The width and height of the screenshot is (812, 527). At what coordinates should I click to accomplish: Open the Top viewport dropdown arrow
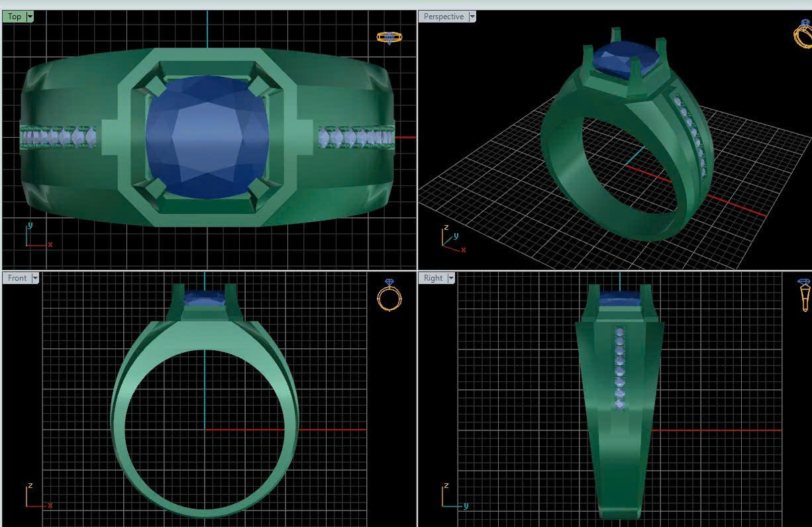tap(30, 17)
